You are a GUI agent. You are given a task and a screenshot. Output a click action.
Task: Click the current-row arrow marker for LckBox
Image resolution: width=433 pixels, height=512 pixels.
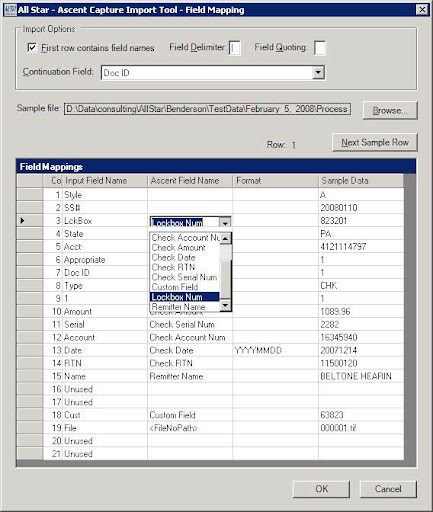point(23,220)
